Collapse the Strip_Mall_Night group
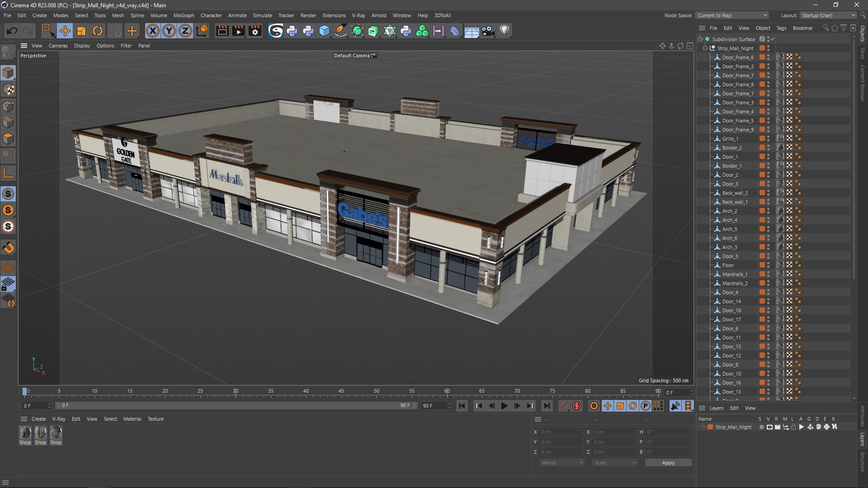The width and height of the screenshot is (868, 488). point(705,48)
